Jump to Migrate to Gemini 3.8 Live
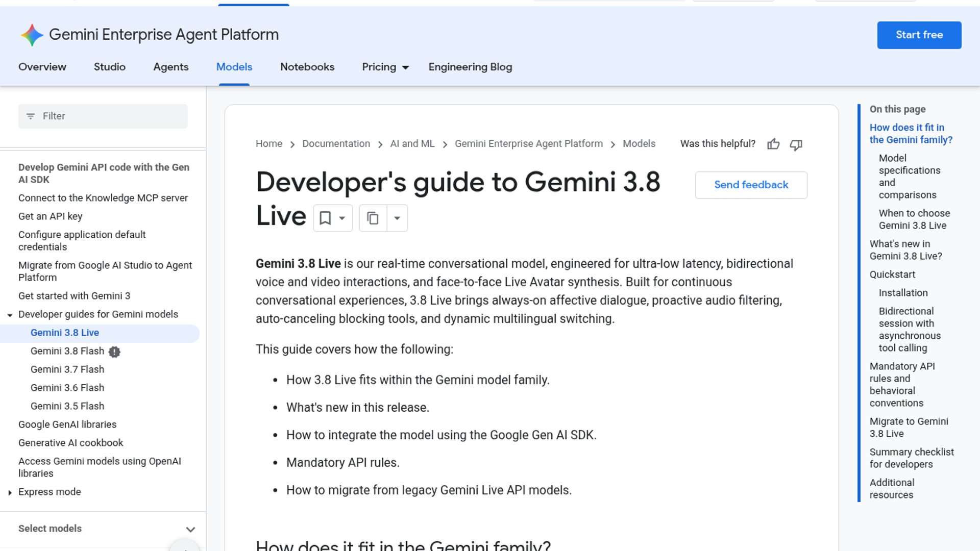 pyautogui.click(x=909, y=428)
